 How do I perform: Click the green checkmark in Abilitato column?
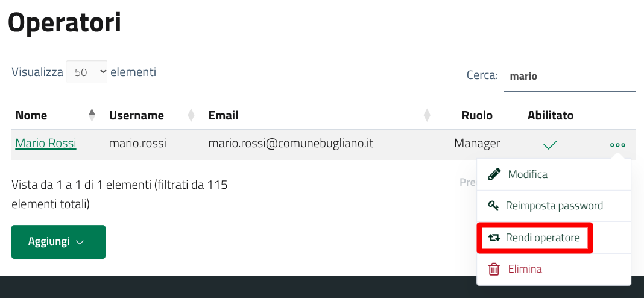point(549,145)
